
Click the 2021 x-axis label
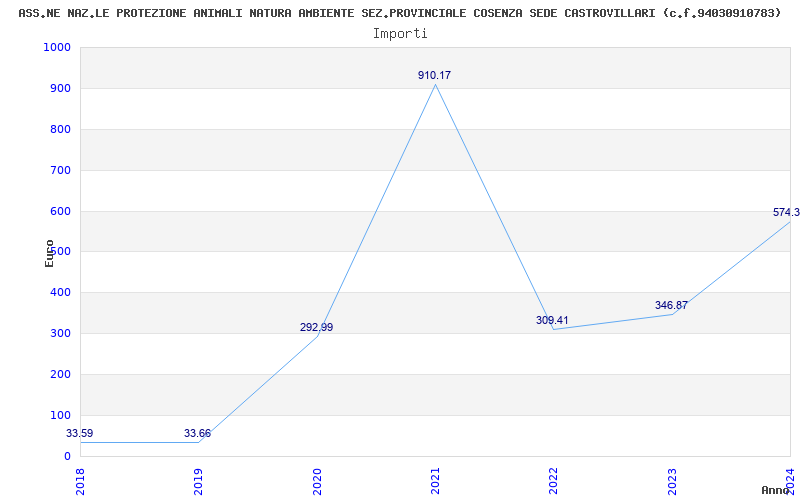pyautogui.click(x=435, y=481)
